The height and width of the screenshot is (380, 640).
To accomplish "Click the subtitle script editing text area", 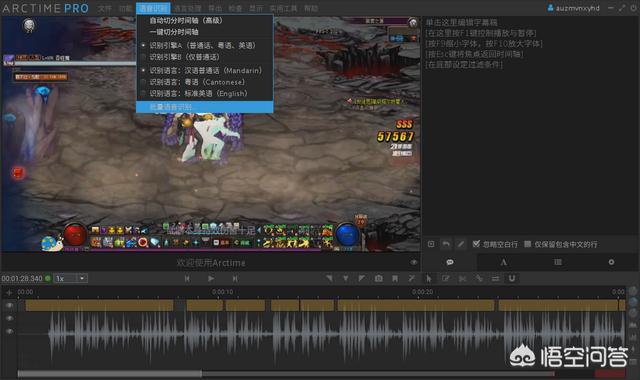I will (530, 126).
